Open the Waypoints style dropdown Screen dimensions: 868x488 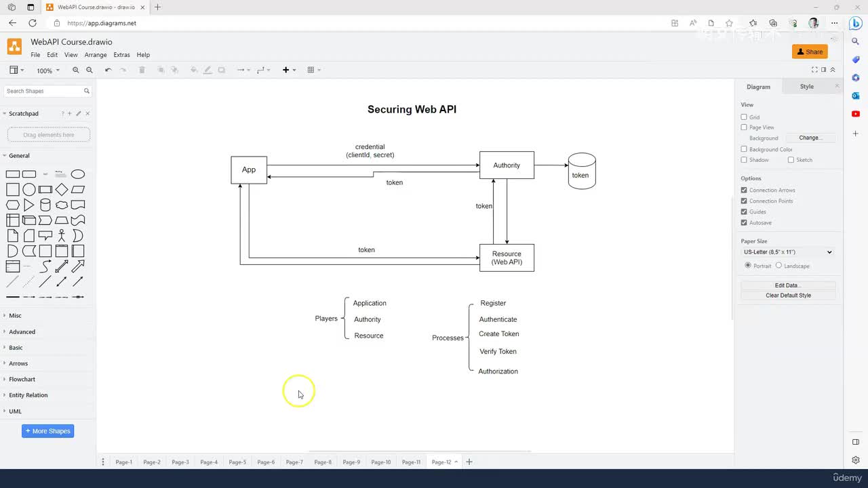click(x=263, y=70)
